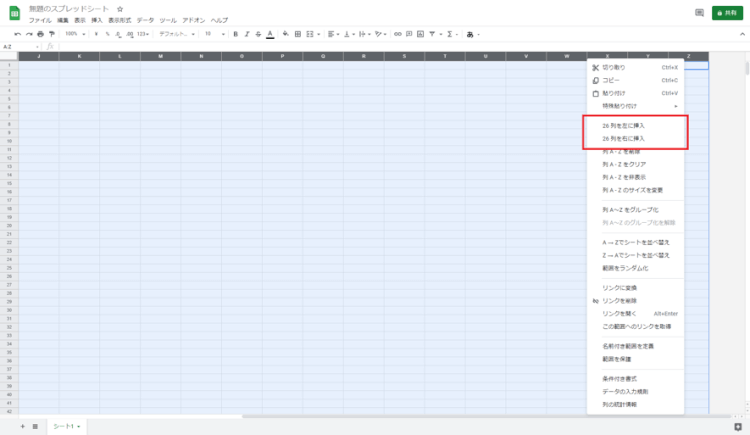
Task: Click the strikethrough formatting icon
Action: (258, 33)
